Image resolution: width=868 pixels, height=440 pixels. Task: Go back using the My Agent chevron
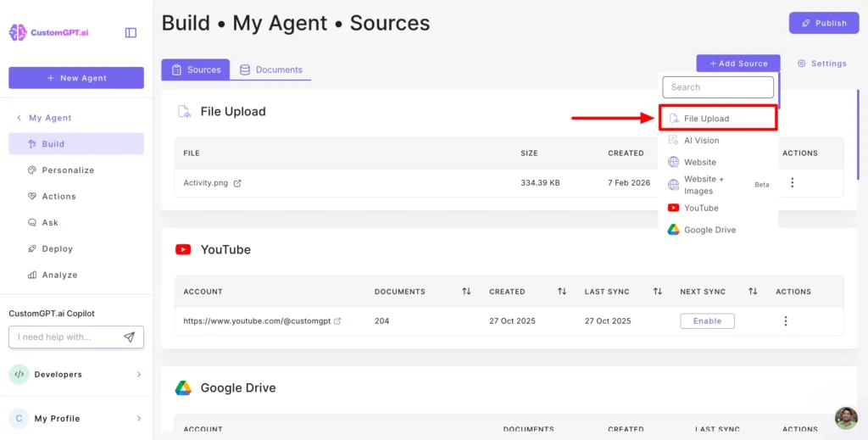tap(19, 119)
